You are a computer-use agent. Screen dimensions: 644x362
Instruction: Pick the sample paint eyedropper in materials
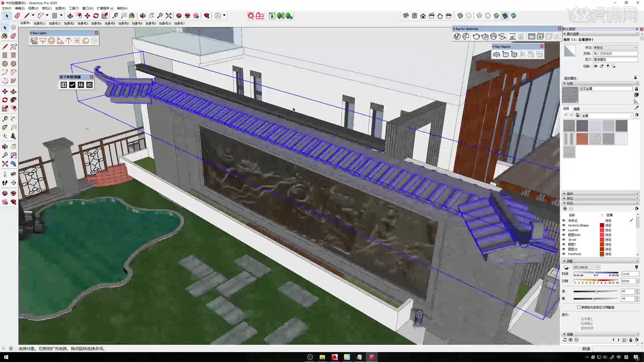click(x=637, y=108)
